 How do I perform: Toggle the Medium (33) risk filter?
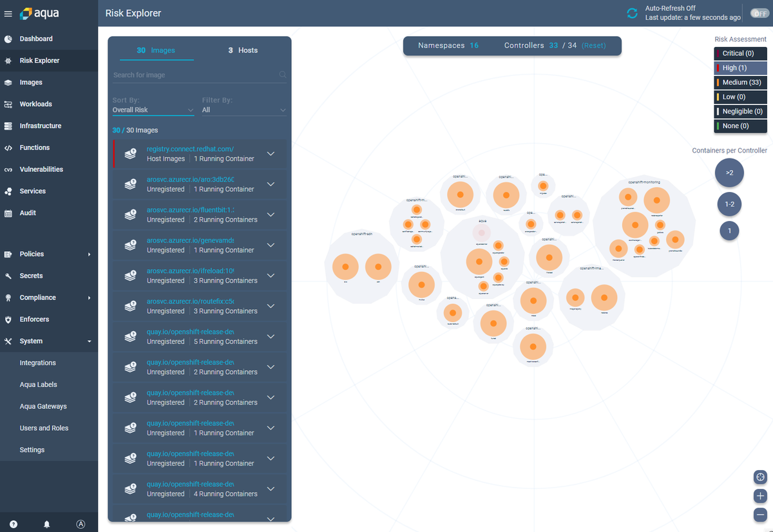click(x=741, y=82)
